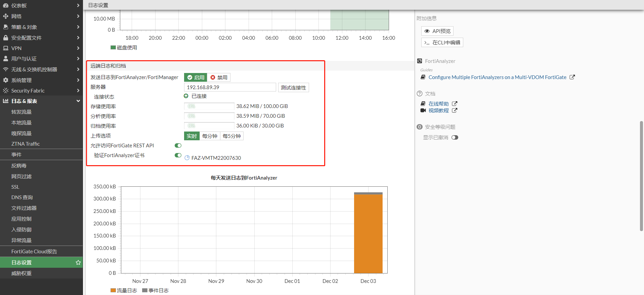This screenshot has height=295, width=644.
Task: Click the gear icon beside 系统管理
Action: [6, 80]
